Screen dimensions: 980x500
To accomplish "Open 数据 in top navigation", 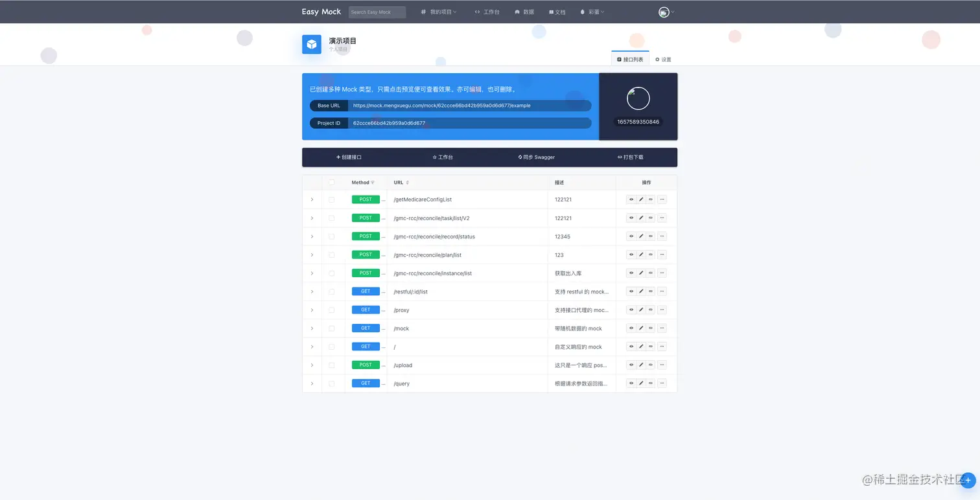I will coord(524,12).
